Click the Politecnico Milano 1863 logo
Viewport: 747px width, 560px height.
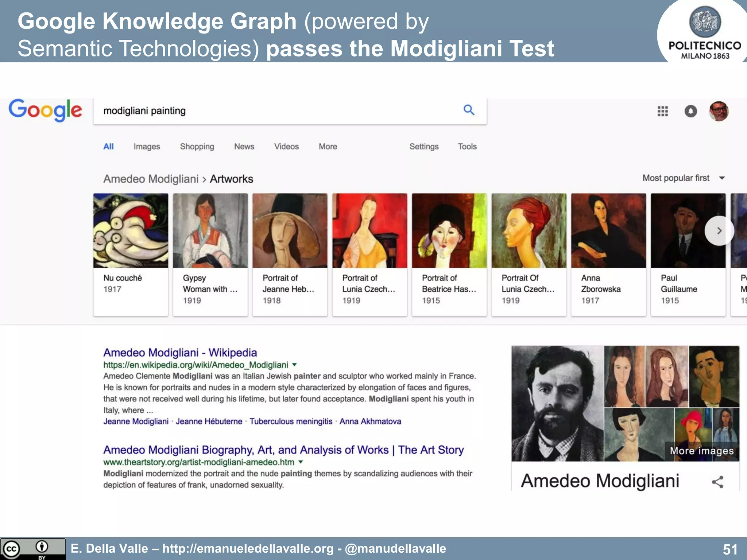705,33
